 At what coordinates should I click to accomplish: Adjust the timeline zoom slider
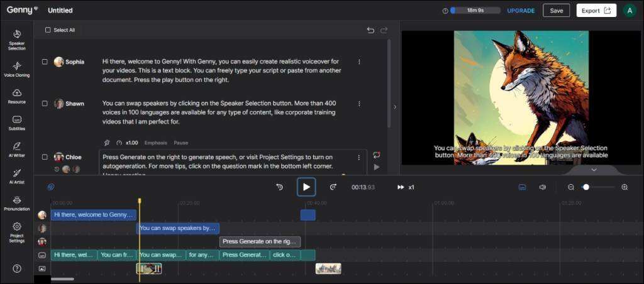click(x=586, y=187)
